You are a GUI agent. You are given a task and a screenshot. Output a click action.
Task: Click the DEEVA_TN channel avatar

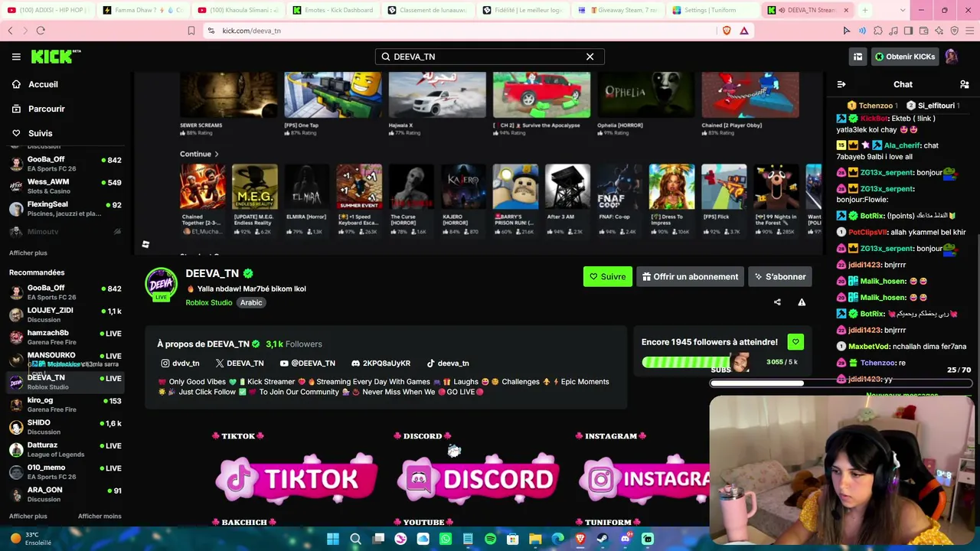point(161,284)
